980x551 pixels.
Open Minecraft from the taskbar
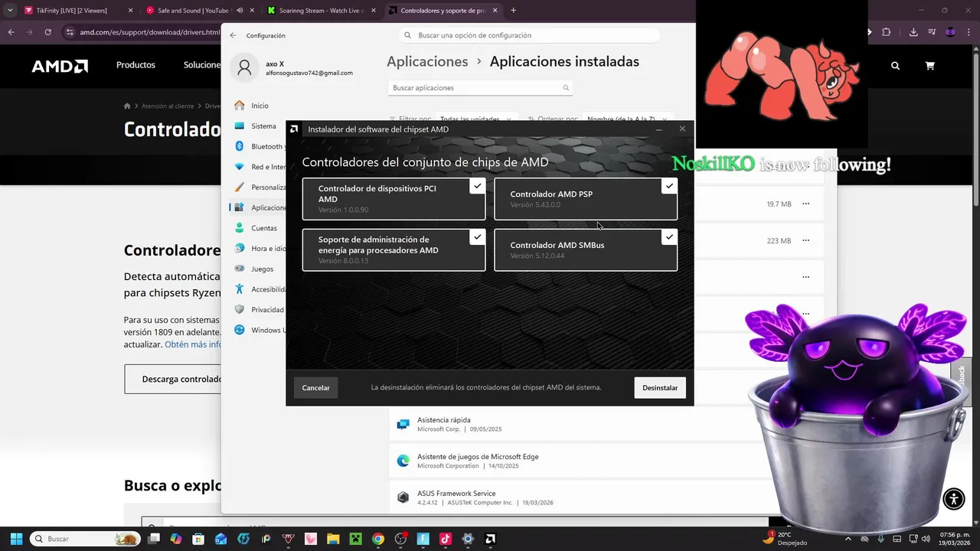[x=356, y=539]
